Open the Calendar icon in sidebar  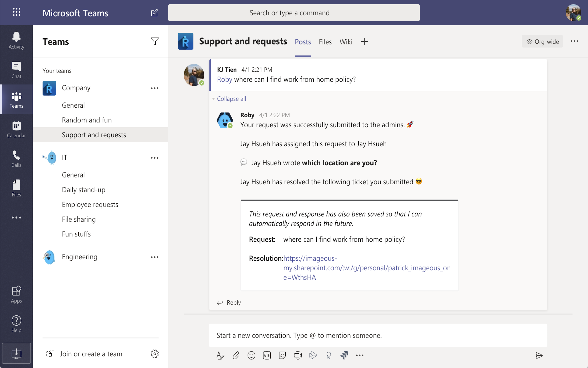pyautogui.click(x=16, y=129)
